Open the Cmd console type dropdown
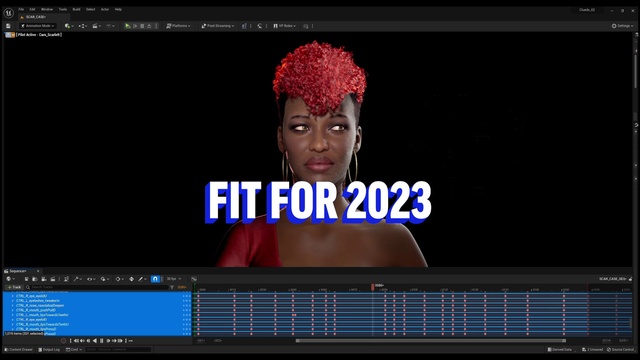The width and height of the screenshot is (640, 360). (74, 350)
